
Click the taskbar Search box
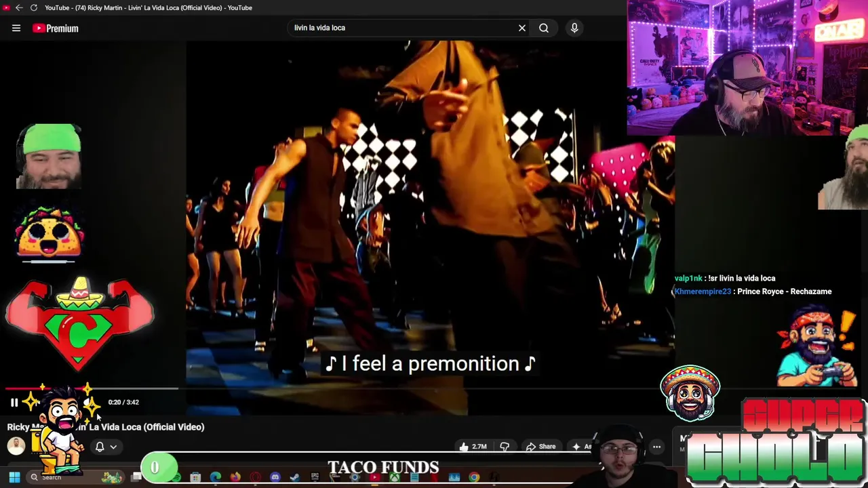tap(75, 477)
